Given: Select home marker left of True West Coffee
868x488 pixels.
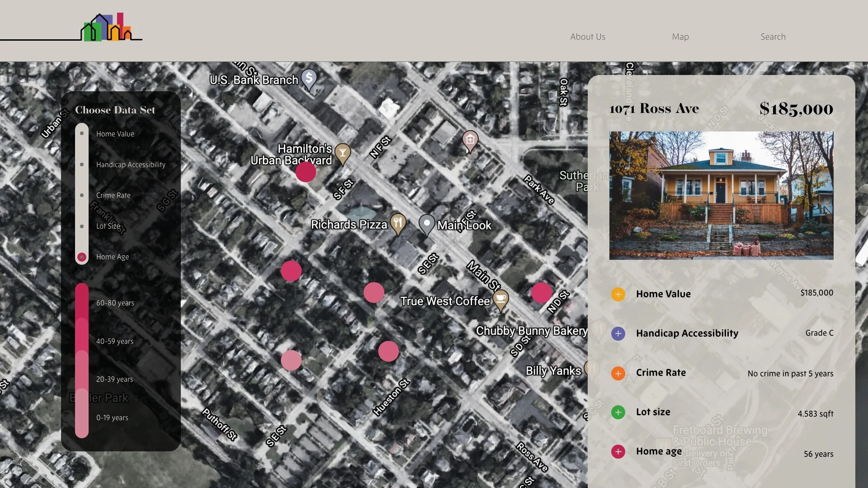Looking at the screenshot, I should point(374,292).
